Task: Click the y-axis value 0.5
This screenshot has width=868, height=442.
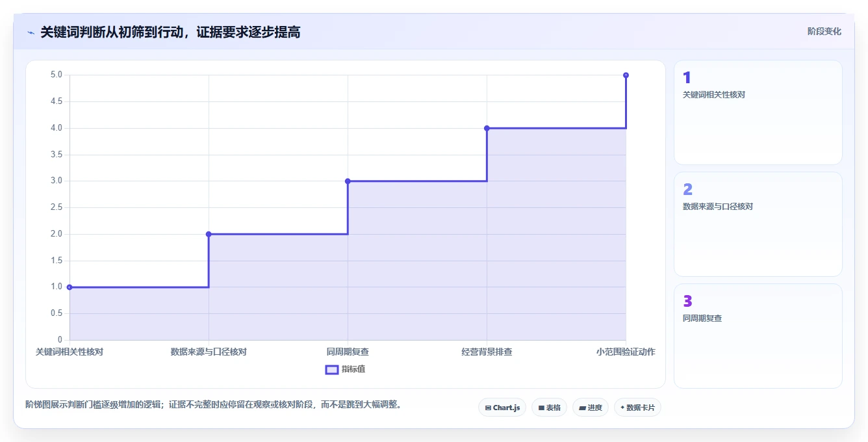Action: pyautogui.click(x=57, y=313)
